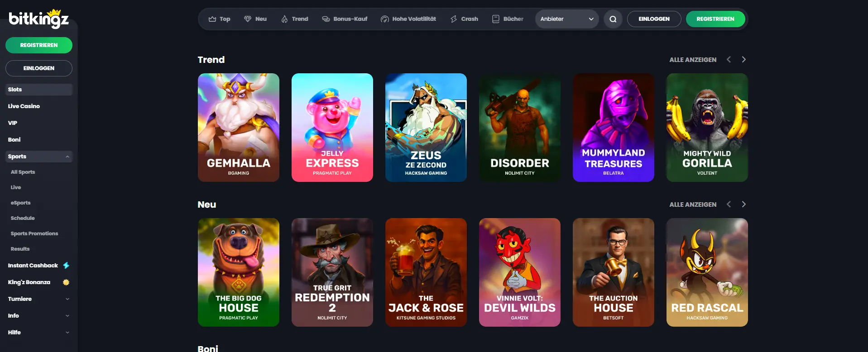This screenshot has width=868, height=352.
Task: Expand the Hilfe sidebar section
Action: 67,333
